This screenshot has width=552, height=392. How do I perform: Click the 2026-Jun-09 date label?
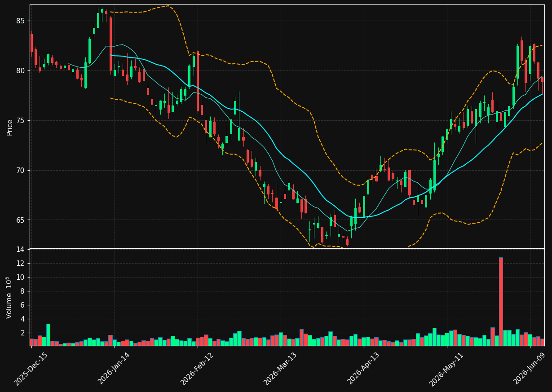coord(530,369)
